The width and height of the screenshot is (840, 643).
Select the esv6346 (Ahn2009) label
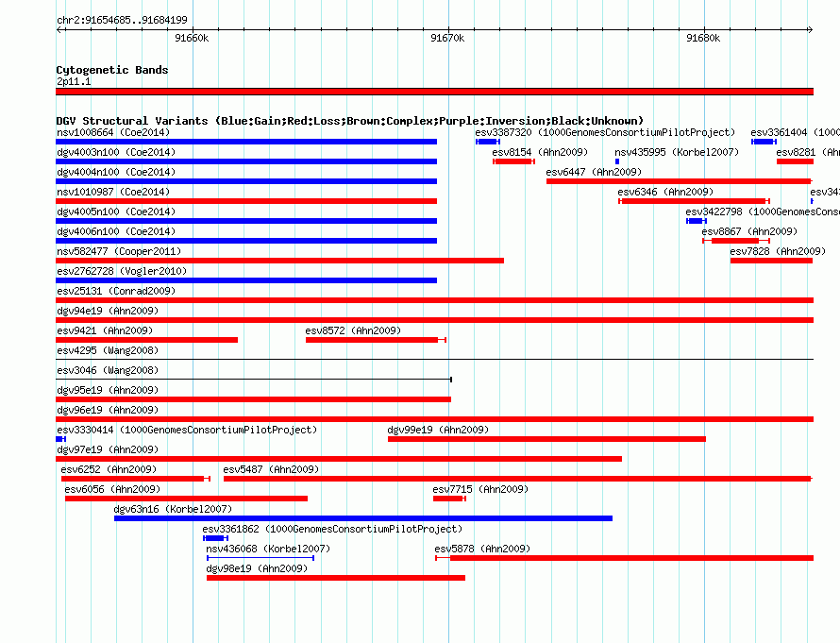665,192
